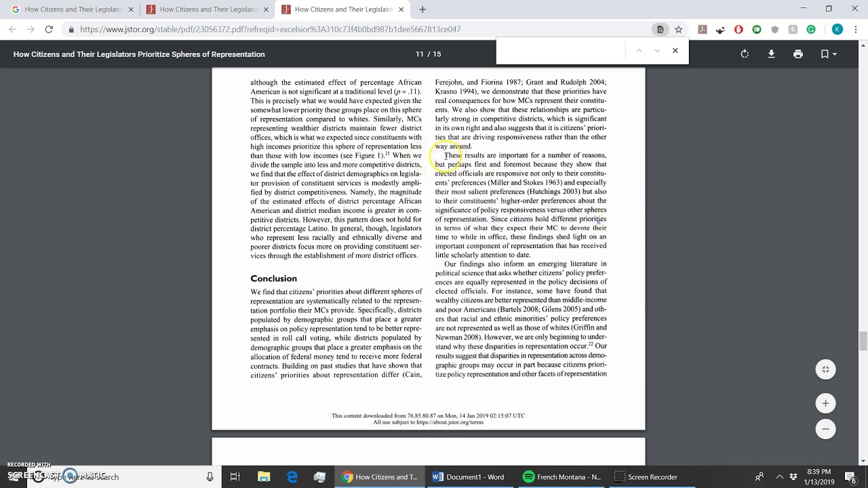Go back in browser history
This screenshot has height=488, width=868.
click(x=12, y=29)
